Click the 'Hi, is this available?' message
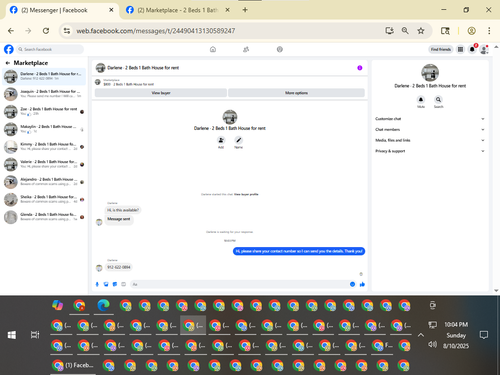Screen dimensions: 500x375 (x=123, y=210)
